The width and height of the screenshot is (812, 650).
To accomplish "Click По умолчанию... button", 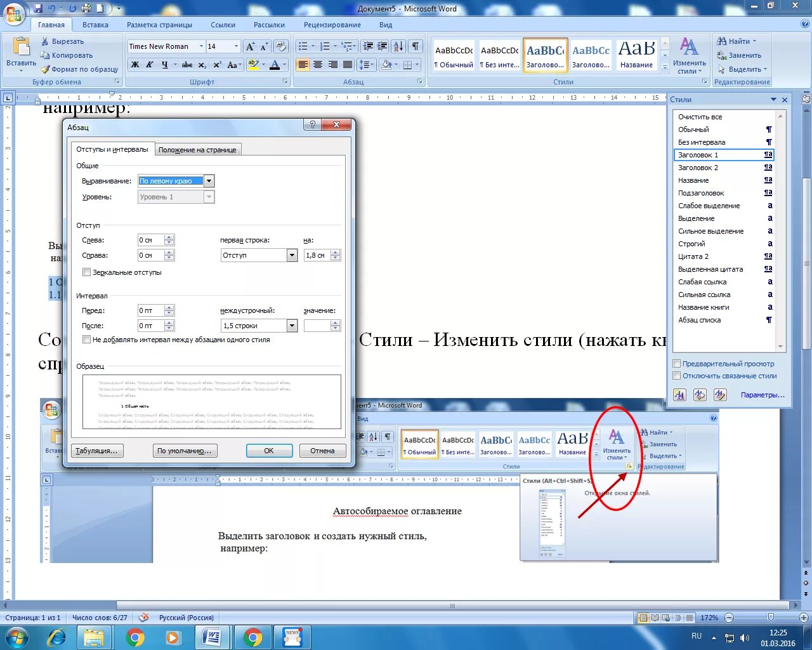I will [x=185, y=451].
